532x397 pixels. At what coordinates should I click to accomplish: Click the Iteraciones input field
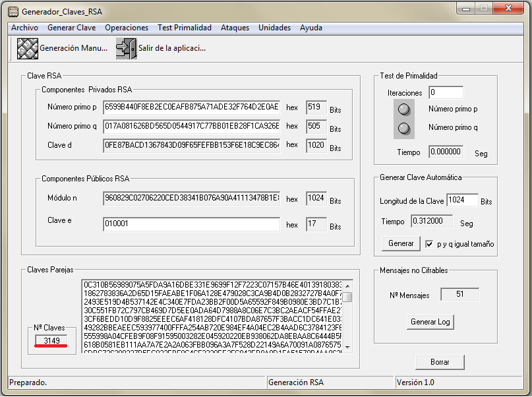pos(446,93)
